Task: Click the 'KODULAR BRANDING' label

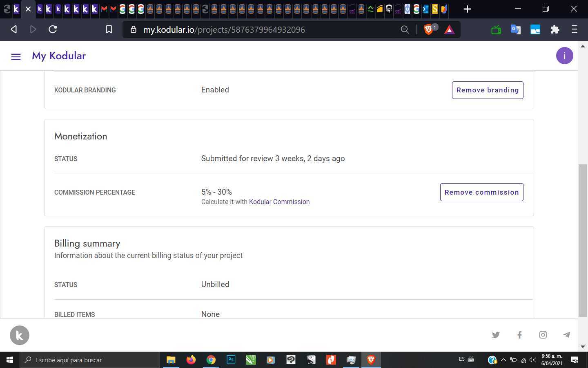Action: (85, 90)
